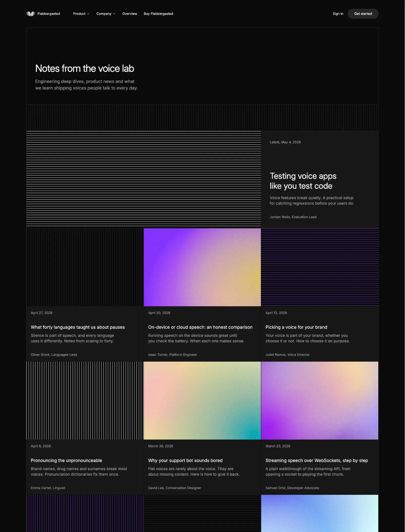
Task: Click Jordan Wells, Evaluation Lead byline
Action: click(x=293, y=217)
